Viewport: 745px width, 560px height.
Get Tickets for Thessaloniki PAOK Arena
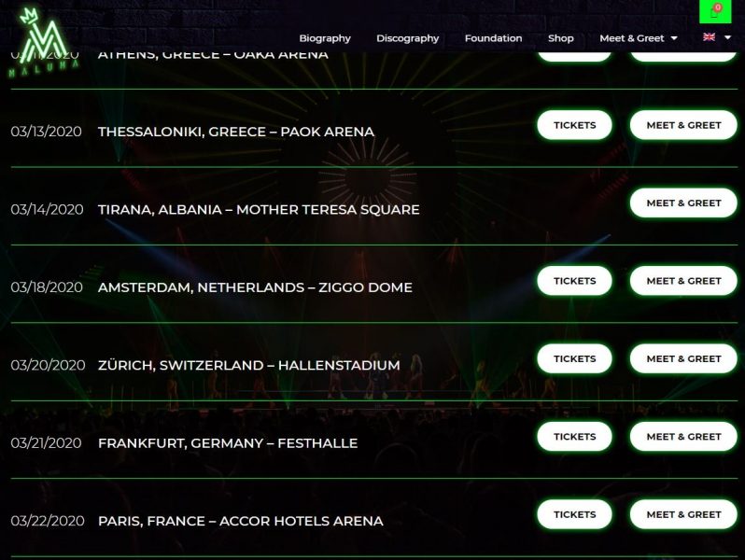point(574,125)
